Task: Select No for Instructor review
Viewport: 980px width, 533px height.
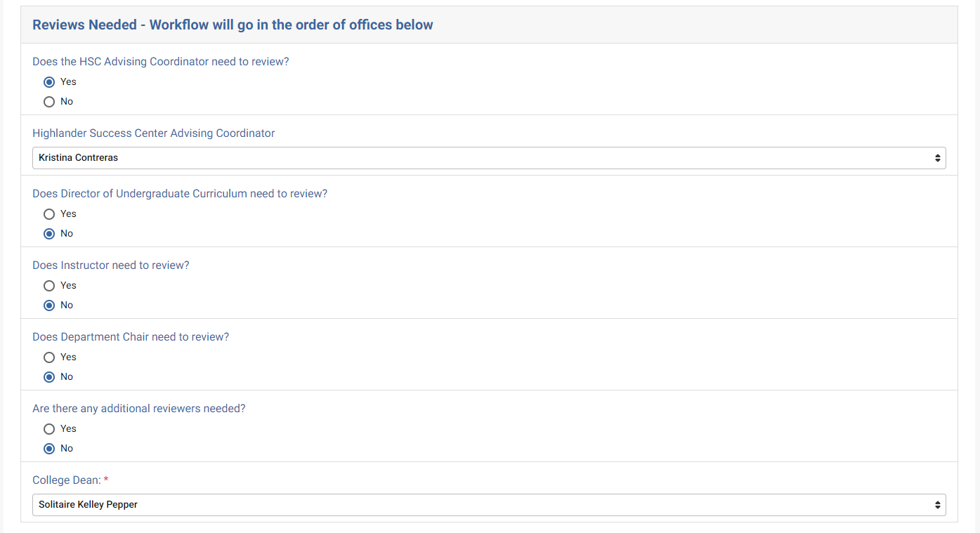Action: [x=49, y=305]
